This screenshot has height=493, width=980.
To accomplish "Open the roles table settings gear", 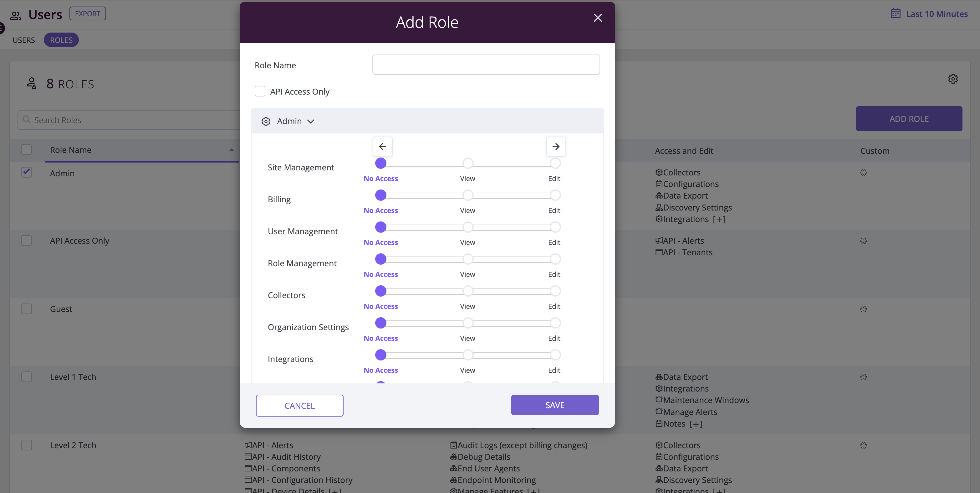I will (952, 79).
